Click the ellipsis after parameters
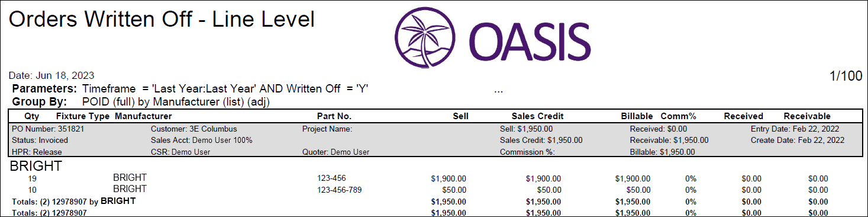The height and width of the screenshot is (217, 868). point(498,91)
